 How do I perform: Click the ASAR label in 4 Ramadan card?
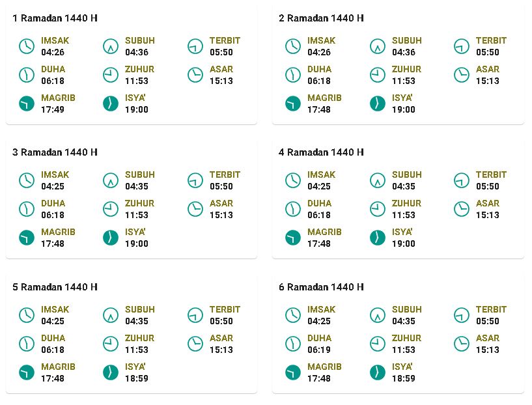click(488, 204)
